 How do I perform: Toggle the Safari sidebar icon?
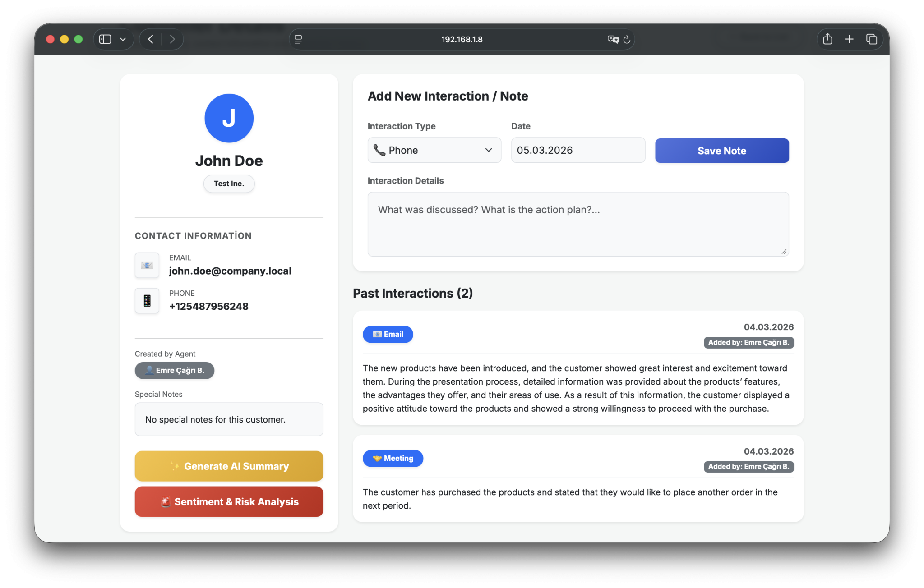tap(105, 39)
